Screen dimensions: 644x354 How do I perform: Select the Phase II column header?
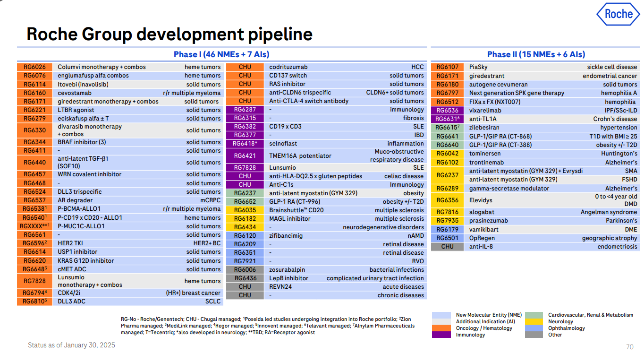[x=536, y=54]
